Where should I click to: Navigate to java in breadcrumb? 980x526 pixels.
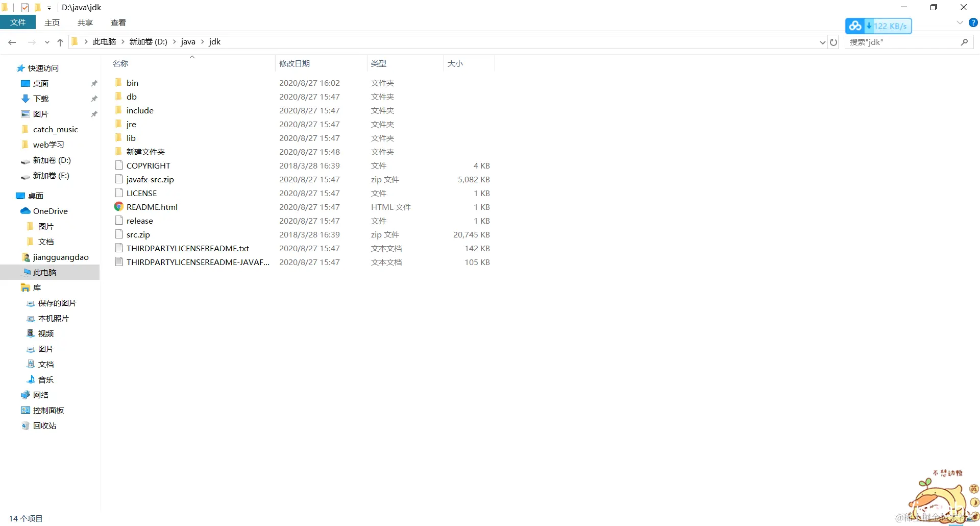point(188,42)
